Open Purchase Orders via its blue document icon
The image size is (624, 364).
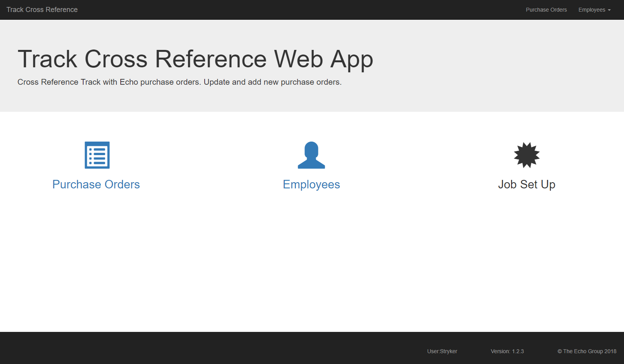tap(97, 155)
